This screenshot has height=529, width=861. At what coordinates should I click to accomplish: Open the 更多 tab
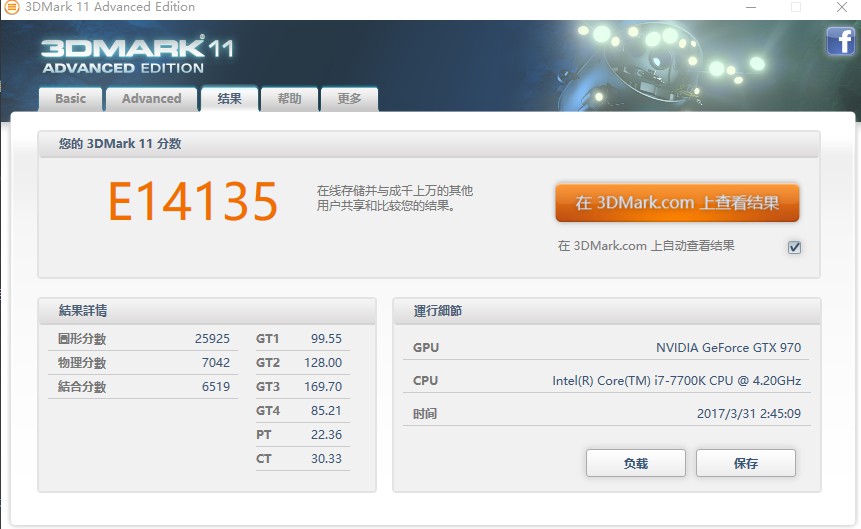pyautogui.click(x=349, y=99)
